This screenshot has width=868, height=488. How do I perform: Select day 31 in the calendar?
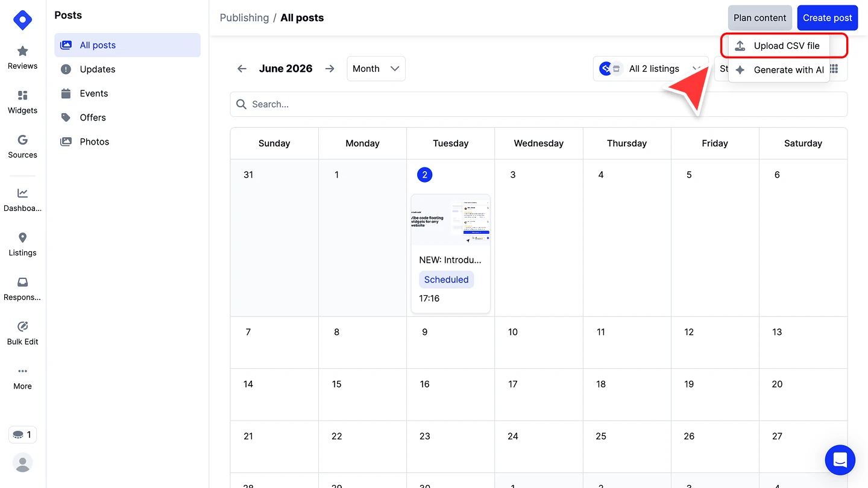[x=248, y=175]
